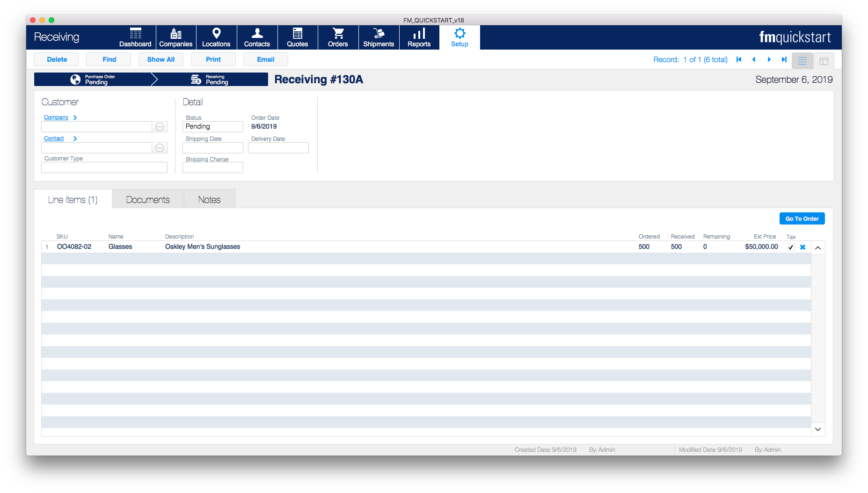Switch to the Notes tab
The width and height of the screenshot is (868, 493).
point(209,200)
